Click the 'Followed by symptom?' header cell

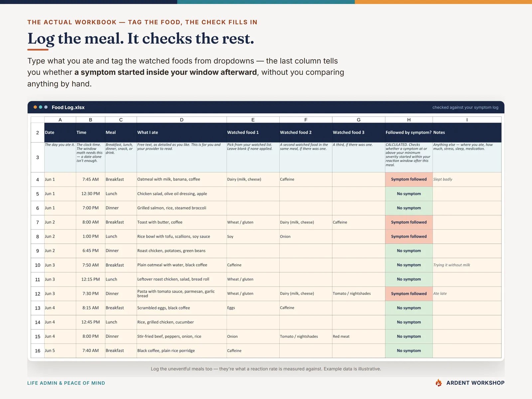(x=409, y=132)
